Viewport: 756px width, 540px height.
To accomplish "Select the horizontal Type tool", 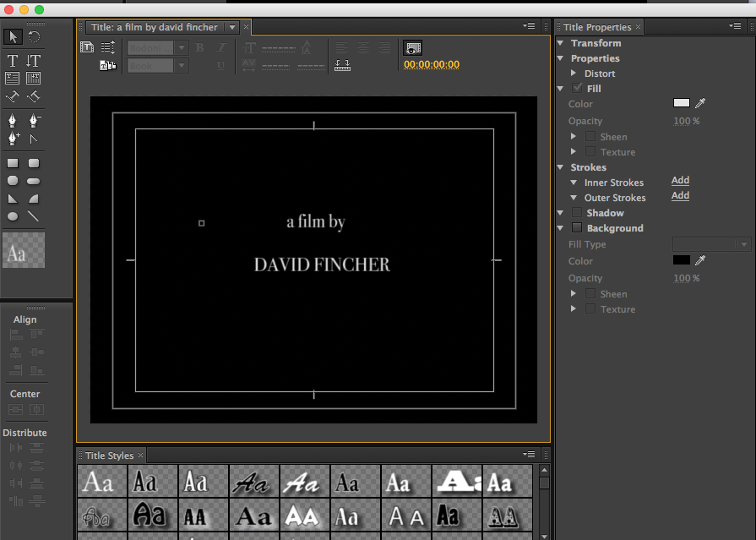I will (13, 61).
